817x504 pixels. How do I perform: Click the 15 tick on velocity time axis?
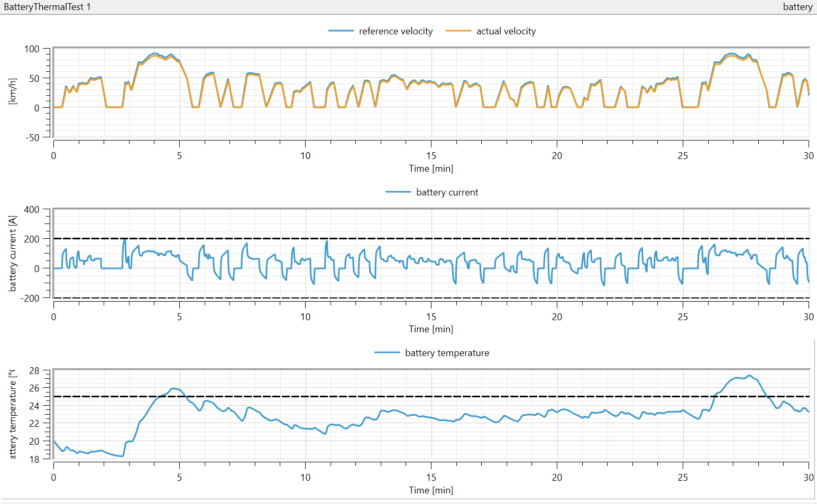[432, 156]
